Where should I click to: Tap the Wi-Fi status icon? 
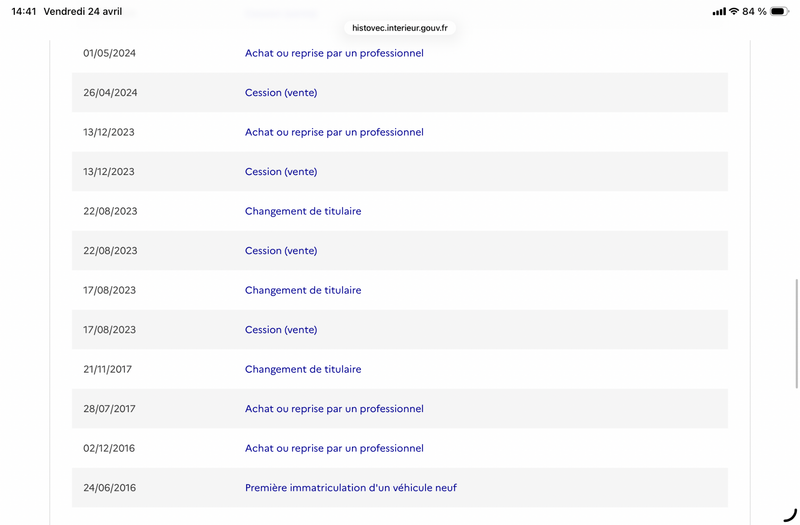click(x=734, y=11)
